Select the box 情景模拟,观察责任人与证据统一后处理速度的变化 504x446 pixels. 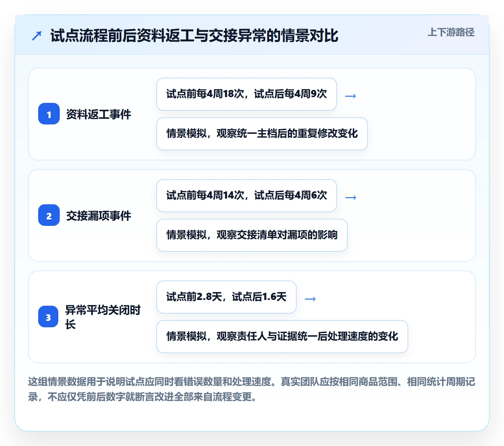click(x=282, y=337)
